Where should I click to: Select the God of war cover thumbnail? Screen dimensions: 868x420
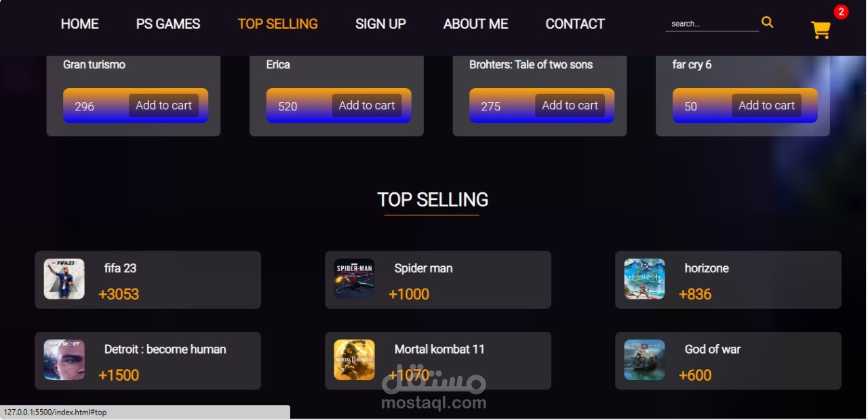pyautogui.click(x=644, y=360)
